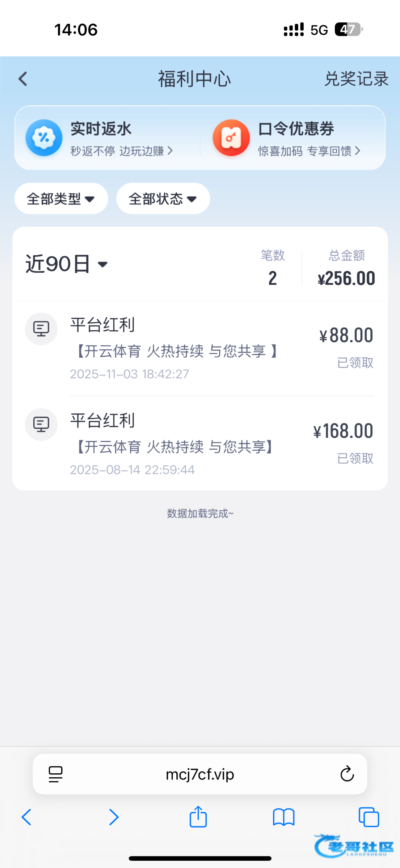Image resolution: width=400 pixels, height=868 pixels.
Task: Open the 实时返水 percent icon
Action: 44,138
